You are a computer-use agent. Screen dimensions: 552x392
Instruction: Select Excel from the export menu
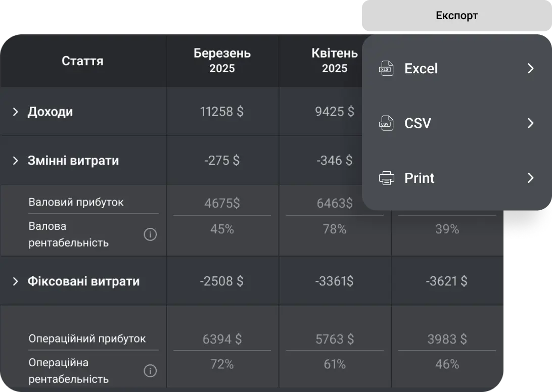[420, 68]
